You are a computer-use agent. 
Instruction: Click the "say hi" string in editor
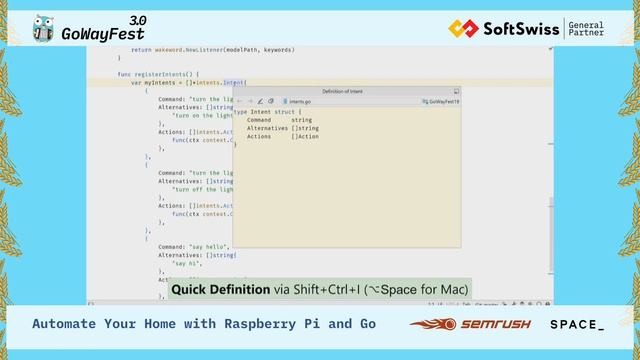pyautogui.click(x=187, y=263)
